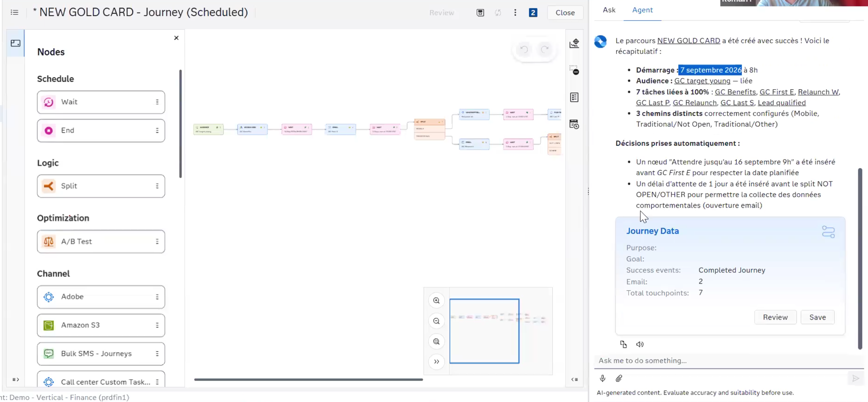This screenshot has width=868, height=402.
Task: Collapse the right toolbar chevron at bottom
Action: 575,379
